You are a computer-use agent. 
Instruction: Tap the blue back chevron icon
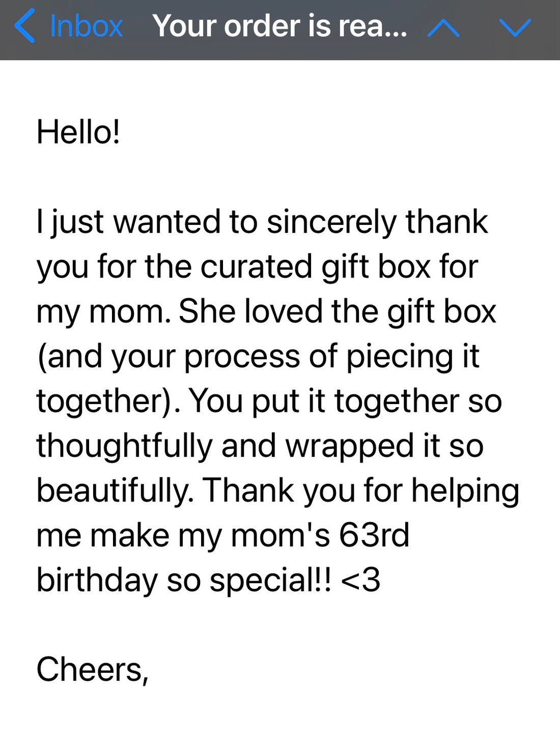pyautogui.click(x=24, y=26)
